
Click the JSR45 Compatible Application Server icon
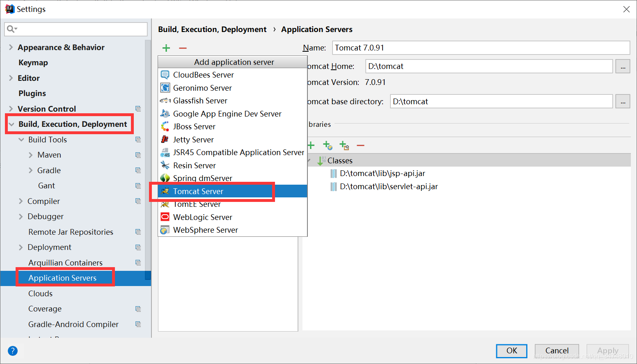(x=165, y=153)
